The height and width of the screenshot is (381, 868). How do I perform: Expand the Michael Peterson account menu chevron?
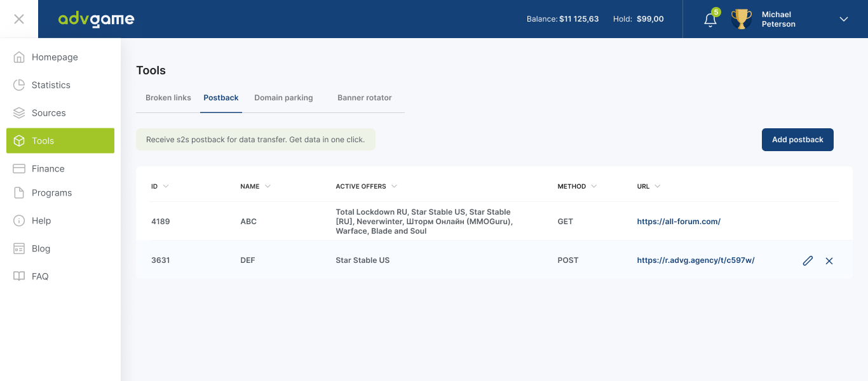click(844, 19)
